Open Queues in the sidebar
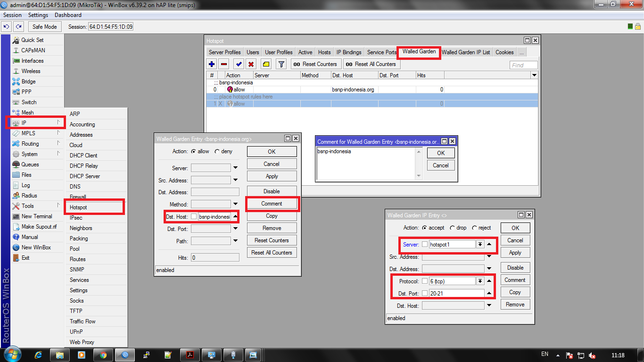 [x=30, y=165]
